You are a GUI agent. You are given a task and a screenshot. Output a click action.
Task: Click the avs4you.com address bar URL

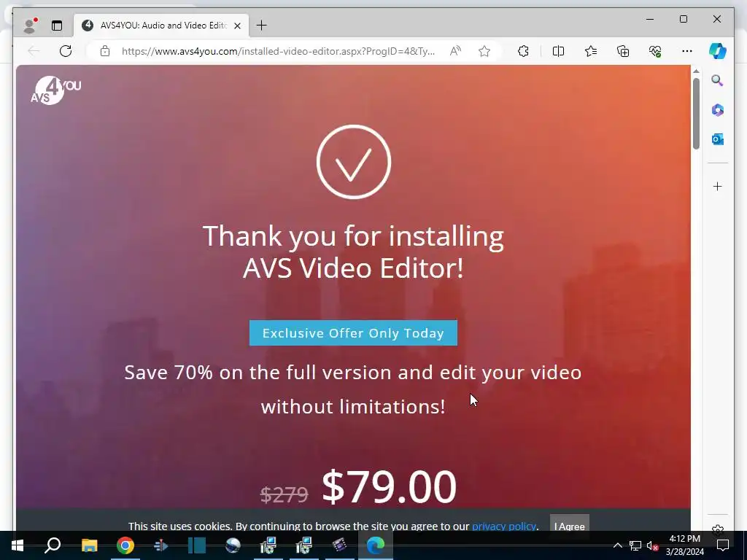278,51
